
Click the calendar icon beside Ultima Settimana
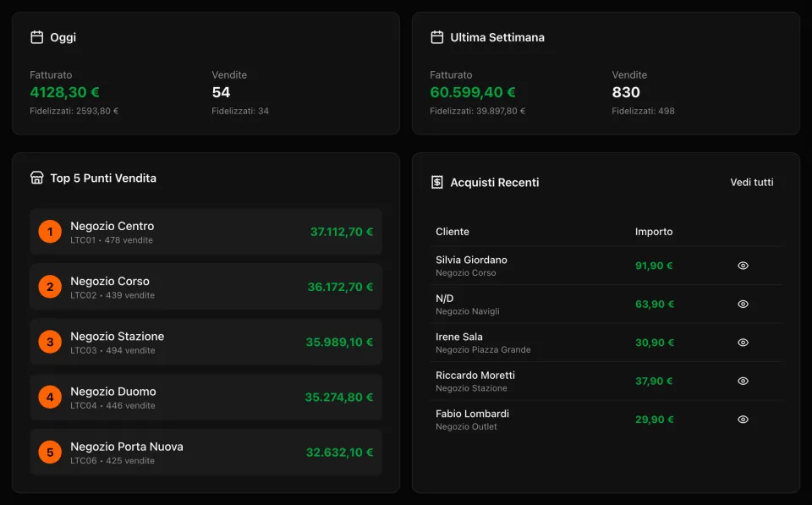(437, 37)
